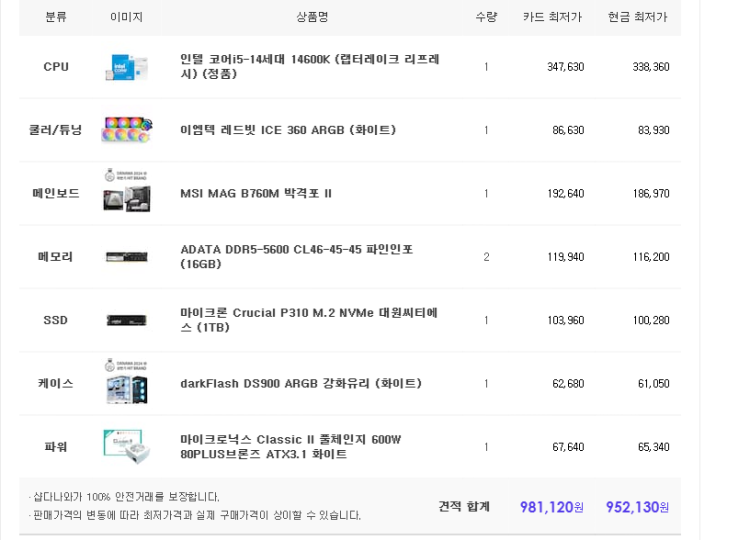
Task: Click the 샵다나와가 100% 안전거래 notice
Action: [x=124, y=497]
